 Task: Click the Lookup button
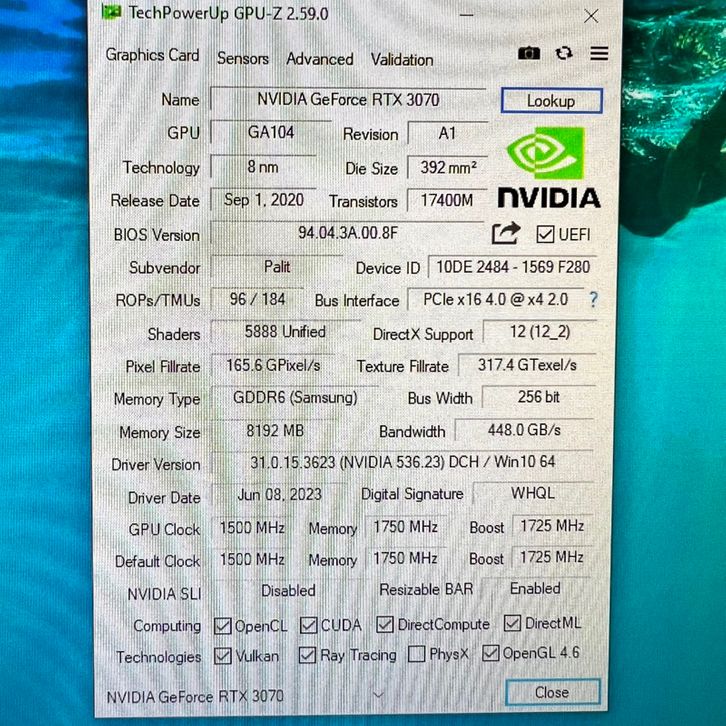click(x=550, y=101)
